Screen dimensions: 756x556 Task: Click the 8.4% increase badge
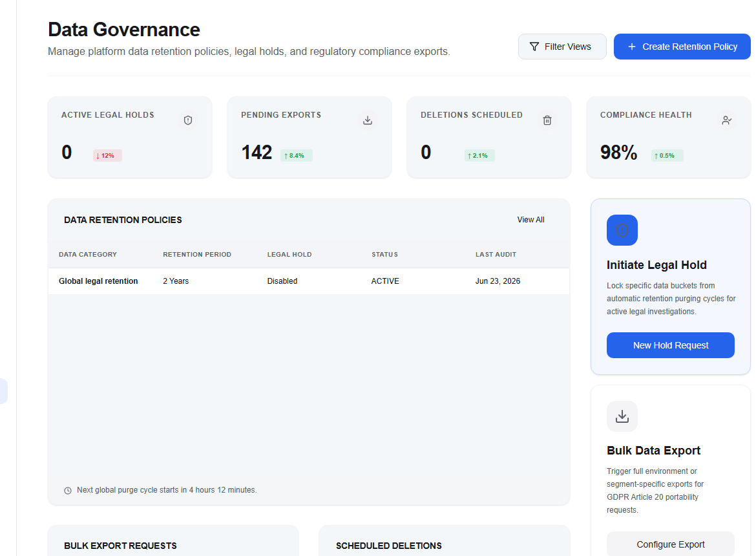[297, 155]
